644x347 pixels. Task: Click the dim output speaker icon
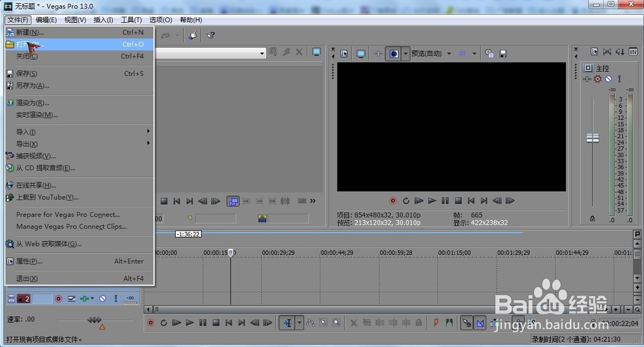pyautogui.click(x=620, y=52)
